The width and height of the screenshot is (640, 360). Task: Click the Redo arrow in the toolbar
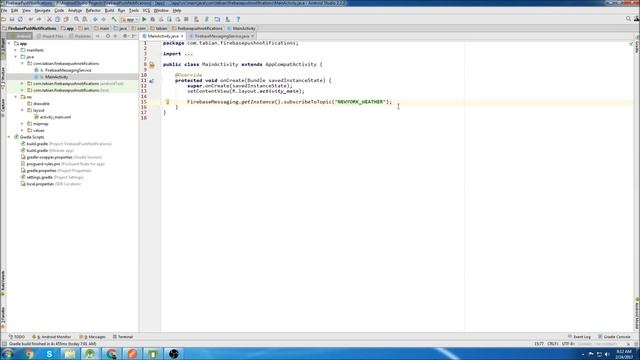tap(39, 19)
